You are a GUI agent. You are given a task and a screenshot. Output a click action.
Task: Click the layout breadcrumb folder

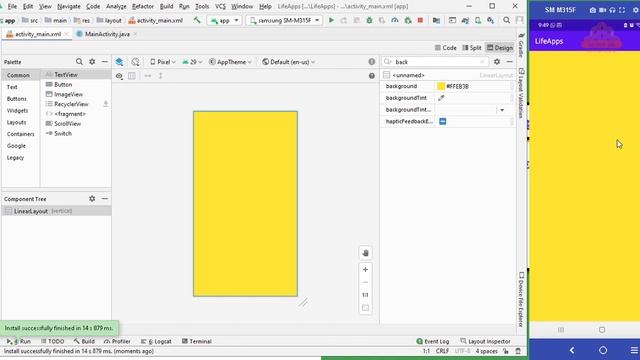click(x=109, y=20)
